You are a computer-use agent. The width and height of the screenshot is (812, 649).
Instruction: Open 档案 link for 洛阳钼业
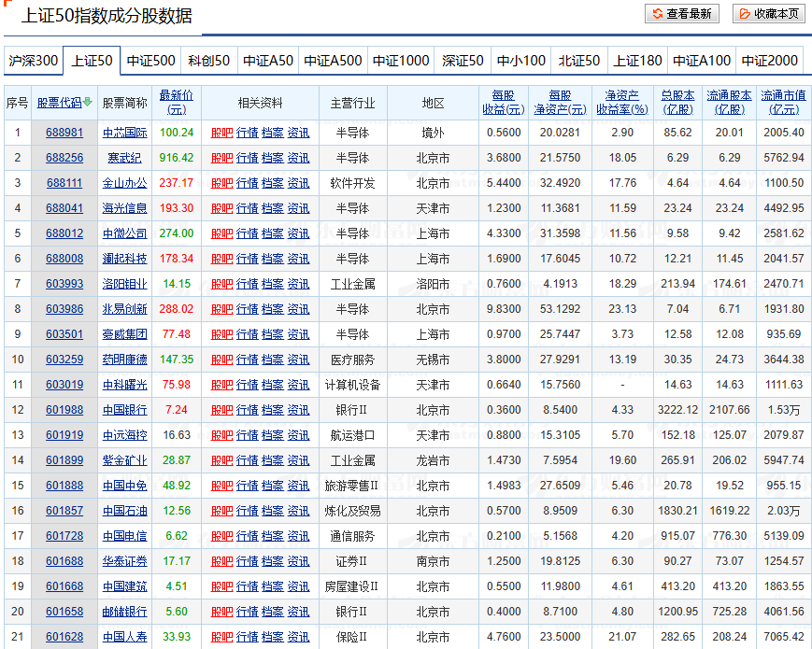click(273, 284)
